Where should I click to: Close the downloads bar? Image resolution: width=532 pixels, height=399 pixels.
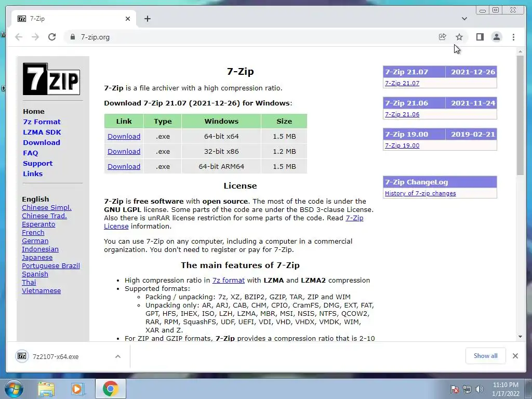point(515,356)
